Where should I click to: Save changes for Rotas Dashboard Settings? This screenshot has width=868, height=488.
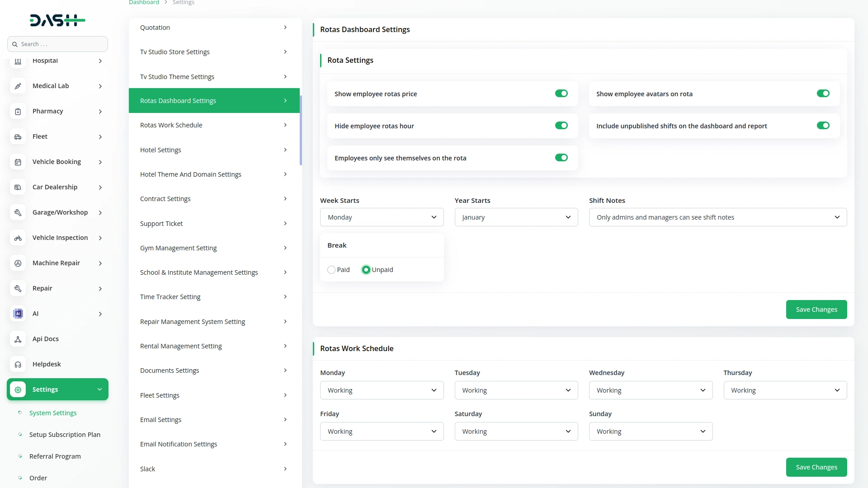point(816,310)
